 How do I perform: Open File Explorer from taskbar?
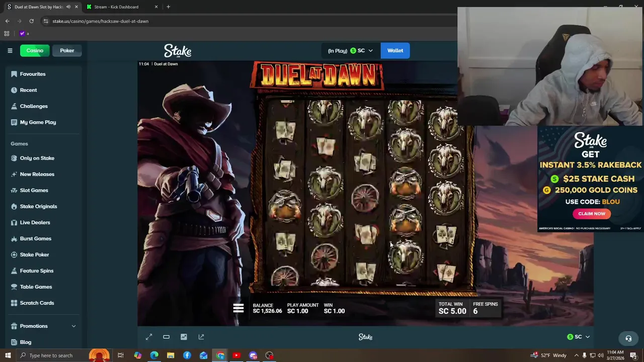point(171,355)
